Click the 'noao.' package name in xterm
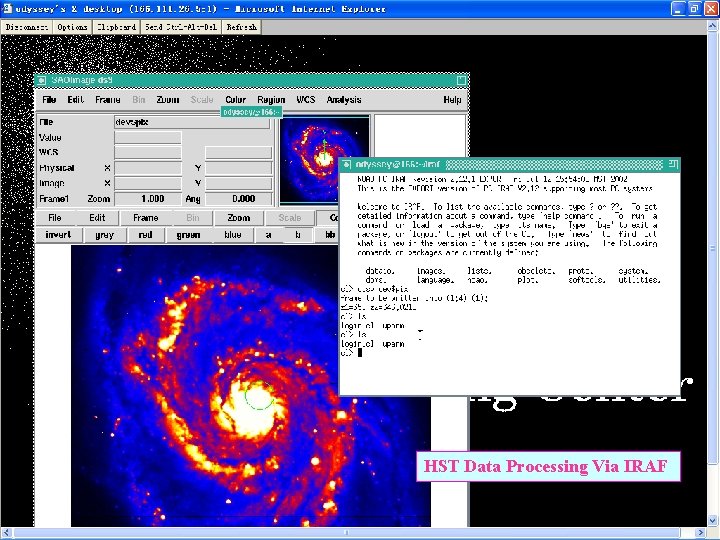Viewport: 720px width, 540px height. point(478,280)
